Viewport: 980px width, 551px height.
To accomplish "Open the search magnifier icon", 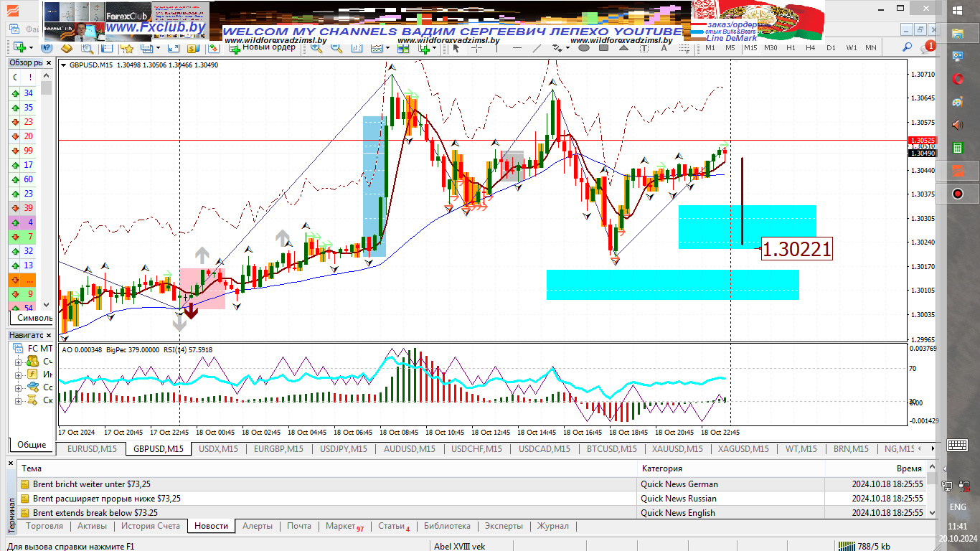I will (x=907, y=47).
